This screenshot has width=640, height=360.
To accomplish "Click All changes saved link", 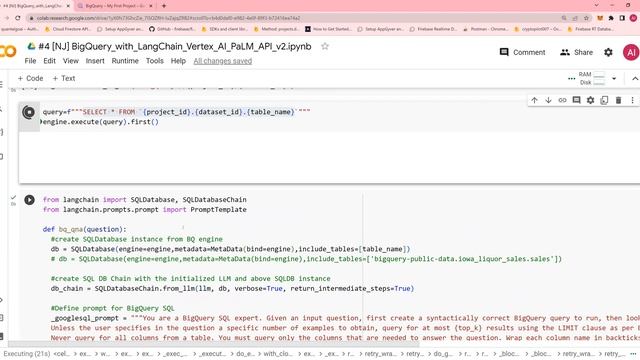I will 222,61.
